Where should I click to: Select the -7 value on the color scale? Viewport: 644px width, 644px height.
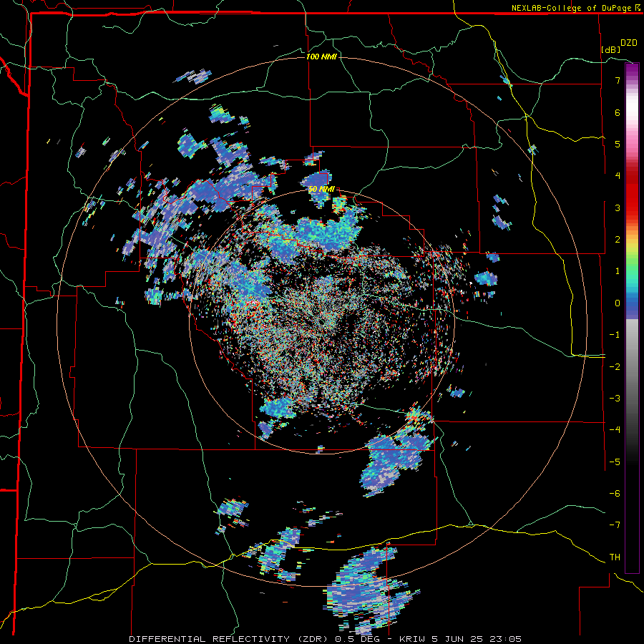click(615, 525)
